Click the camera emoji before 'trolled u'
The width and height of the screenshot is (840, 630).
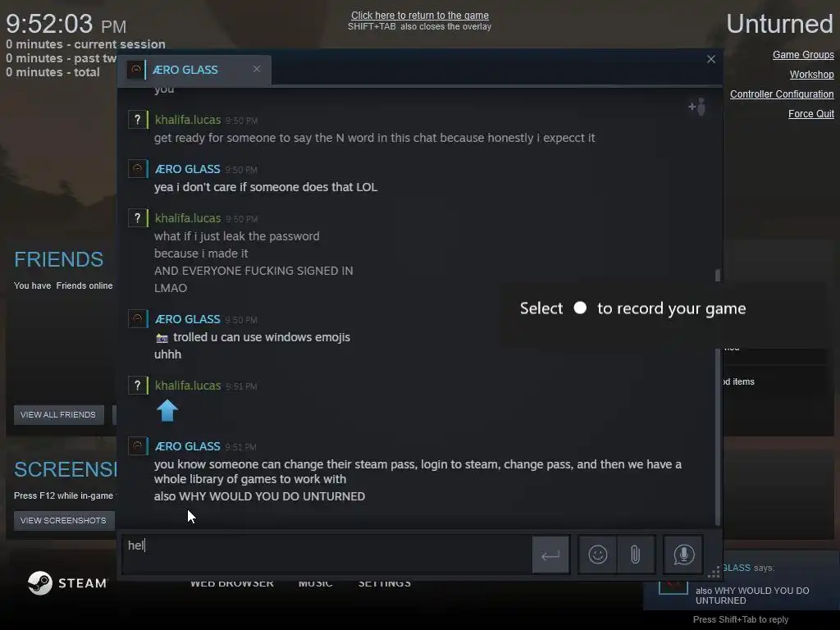coord(162,338)
